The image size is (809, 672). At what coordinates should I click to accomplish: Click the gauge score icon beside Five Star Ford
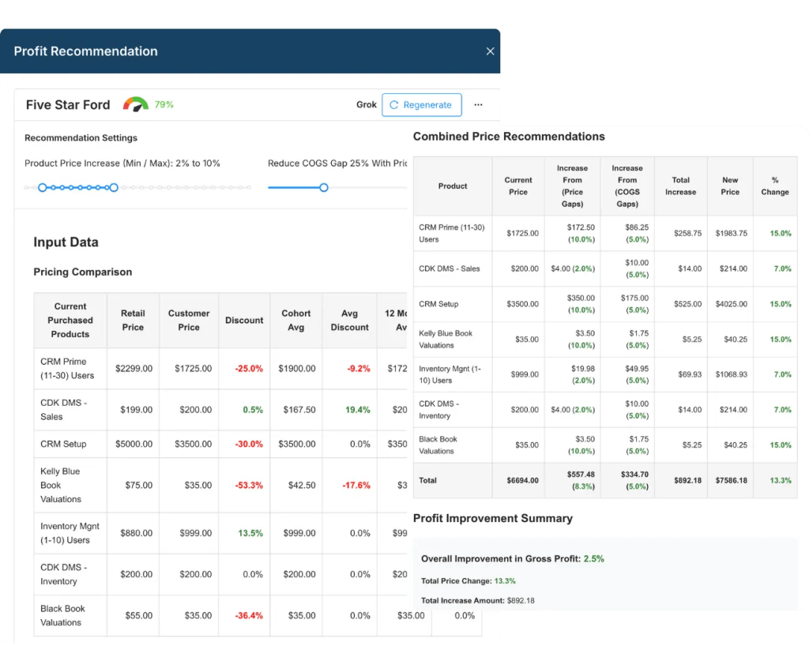135,104
